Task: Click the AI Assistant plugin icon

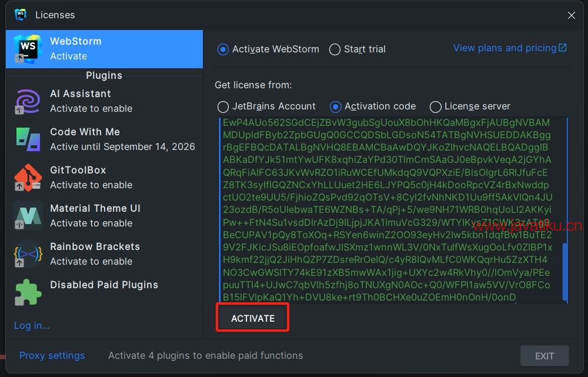Action: coord(28,101)
